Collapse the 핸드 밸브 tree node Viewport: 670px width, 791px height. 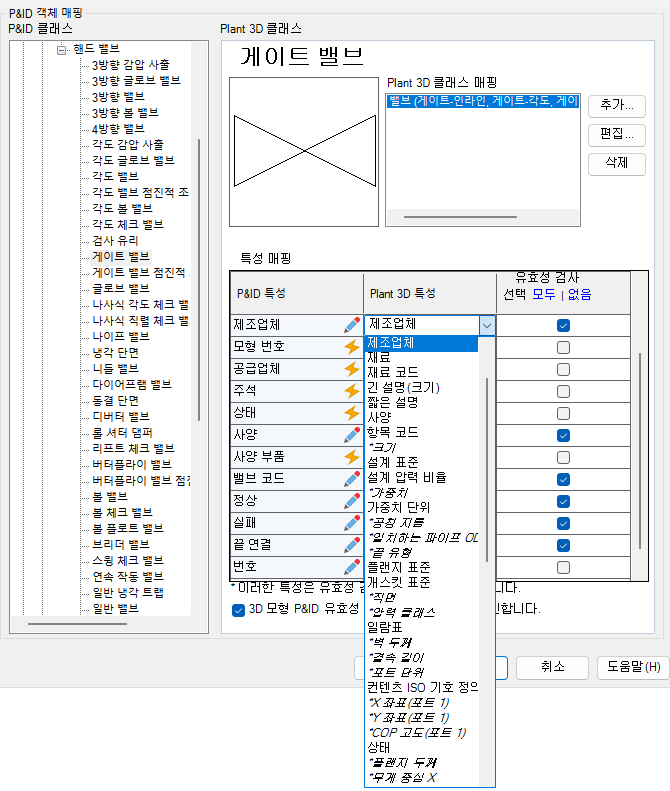point(62,49)
